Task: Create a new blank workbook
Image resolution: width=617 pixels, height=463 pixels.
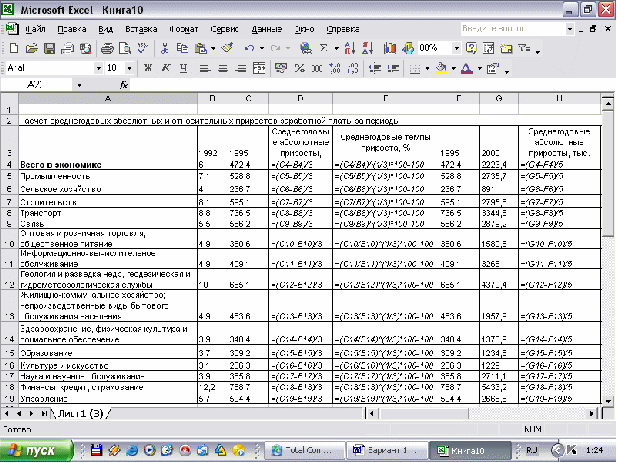Action: point(14,48)
